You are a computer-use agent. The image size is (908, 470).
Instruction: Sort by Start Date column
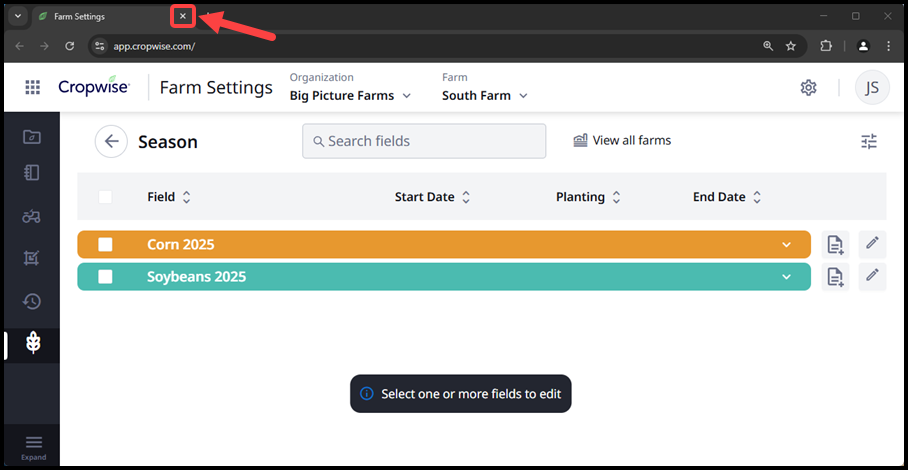432,197
